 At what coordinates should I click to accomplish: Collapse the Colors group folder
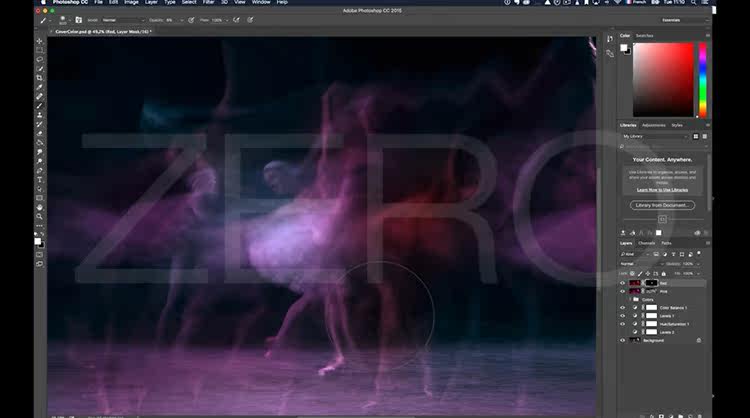tap(629, 299)
